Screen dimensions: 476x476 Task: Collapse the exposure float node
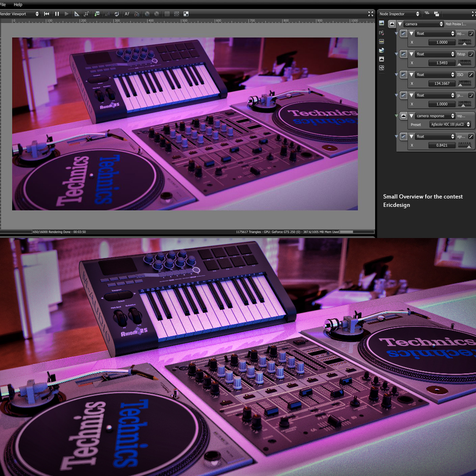pyautogui.click(x=411, y=33)
